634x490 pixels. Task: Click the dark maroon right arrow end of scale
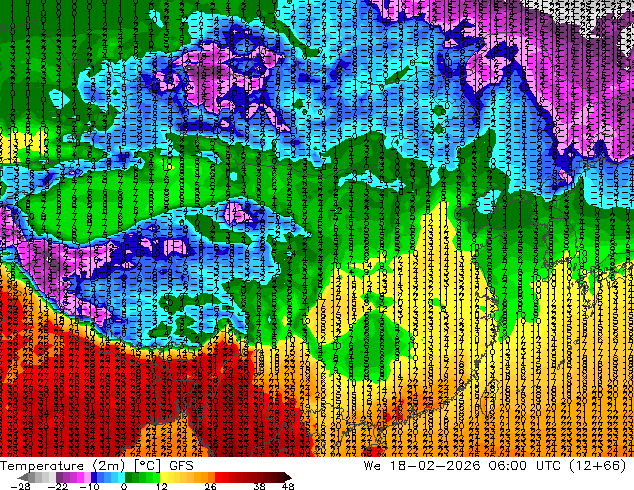tap(287, 477)
